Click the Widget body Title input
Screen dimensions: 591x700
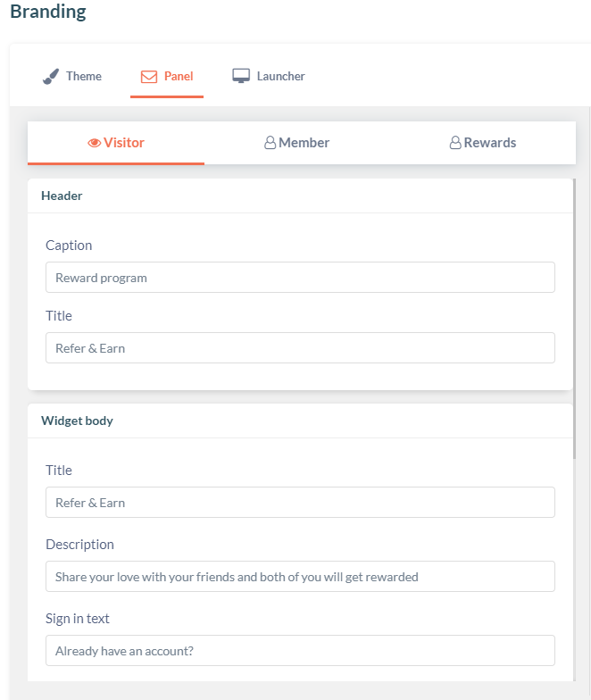pyautogui.click(x=300, y=502)
